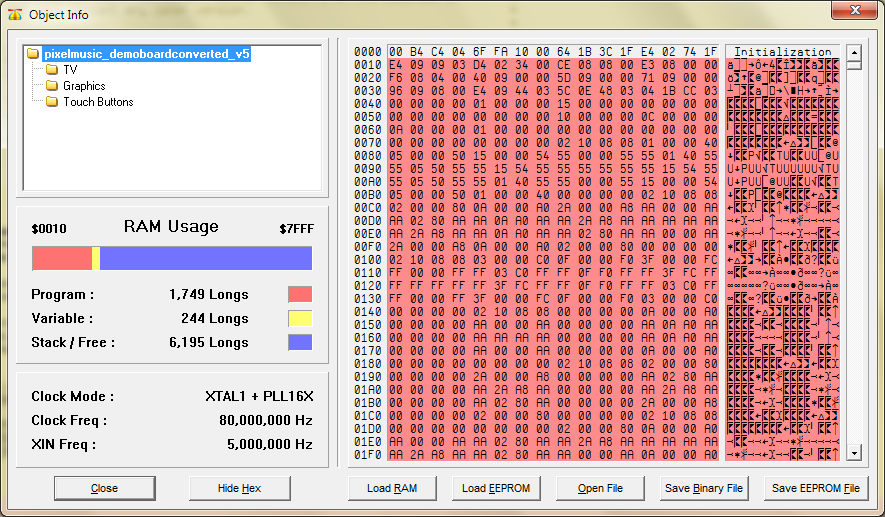
Task: Click the Hide Hex button
Action: 240,488
